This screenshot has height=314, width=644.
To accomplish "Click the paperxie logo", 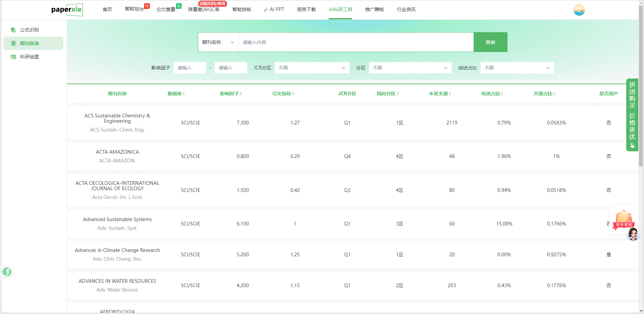I will (67, 10).
